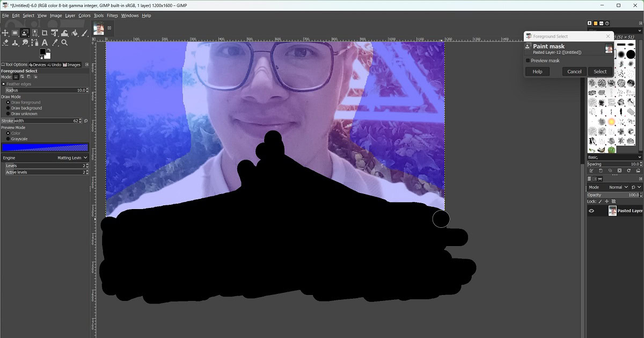Open the Select menu
This screenshot has width=644, height=338.
pyautogui.click(x=28, y=16)
